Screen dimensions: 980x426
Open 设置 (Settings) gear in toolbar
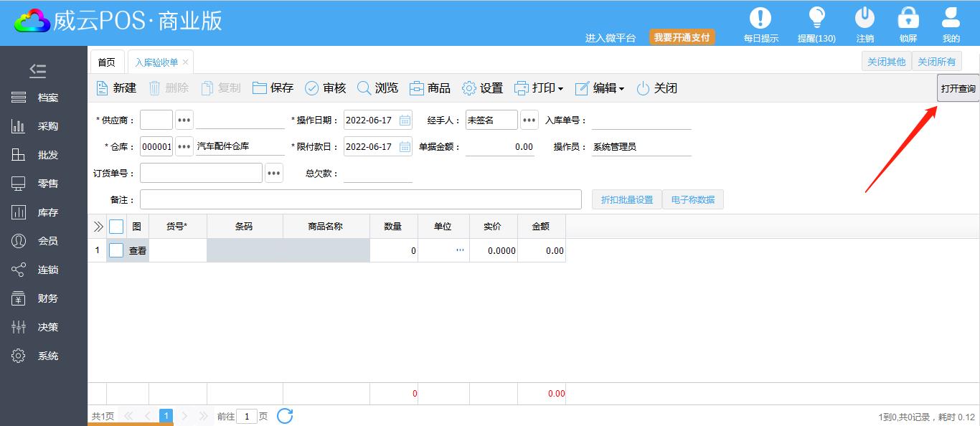(x=469, y=88)
